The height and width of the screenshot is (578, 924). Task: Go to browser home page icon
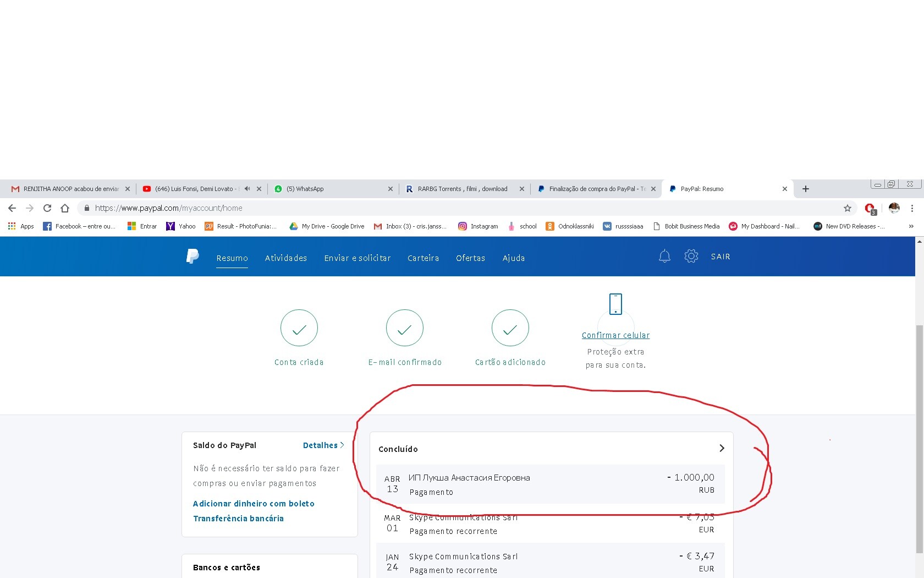tap(65, 208)
